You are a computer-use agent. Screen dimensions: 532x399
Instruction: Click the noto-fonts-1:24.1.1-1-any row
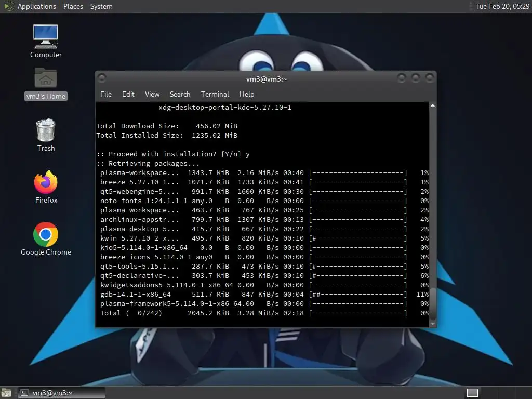(x=264, y=201)
